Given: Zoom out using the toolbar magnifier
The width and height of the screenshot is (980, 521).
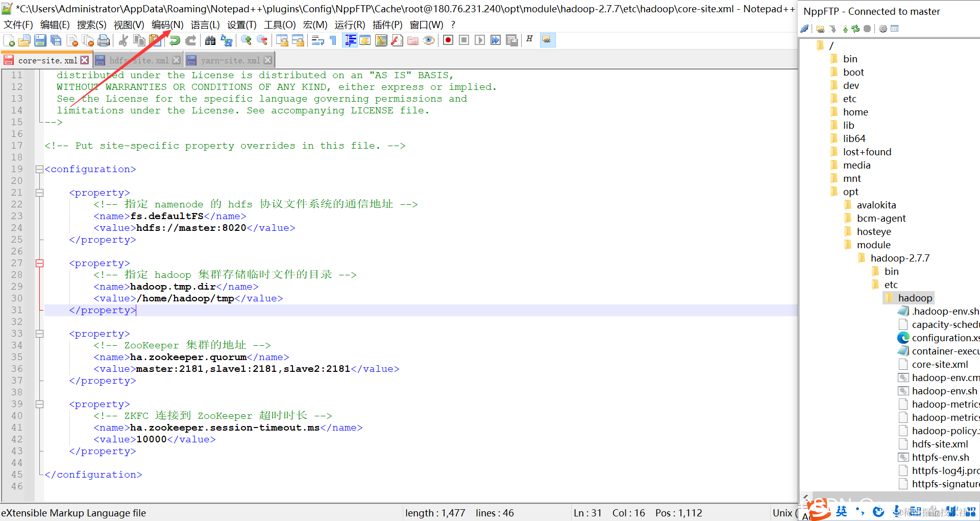Looking at the screenshot, I should [x=262, y=40].
